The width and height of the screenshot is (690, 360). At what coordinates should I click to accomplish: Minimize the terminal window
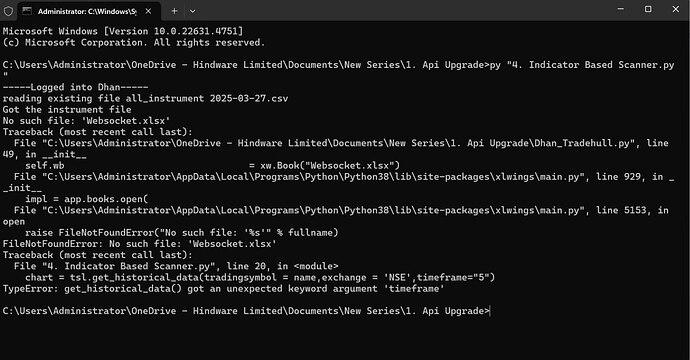(620, 9)
